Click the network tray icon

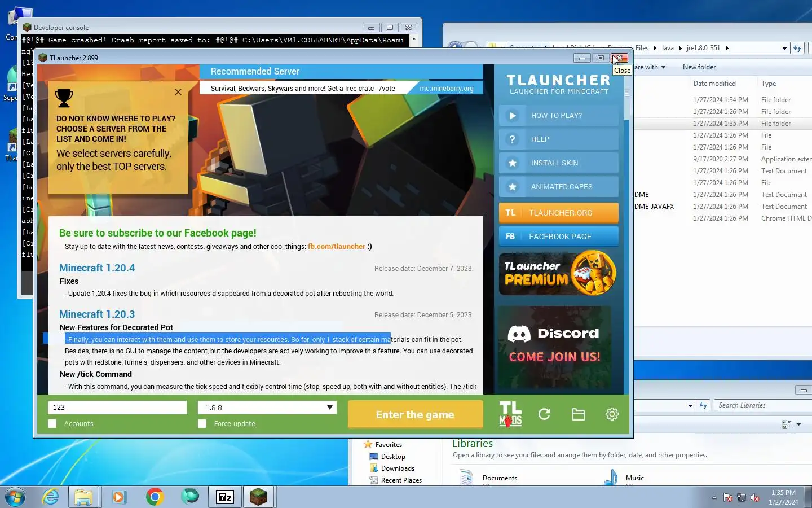tap(742, 498)
